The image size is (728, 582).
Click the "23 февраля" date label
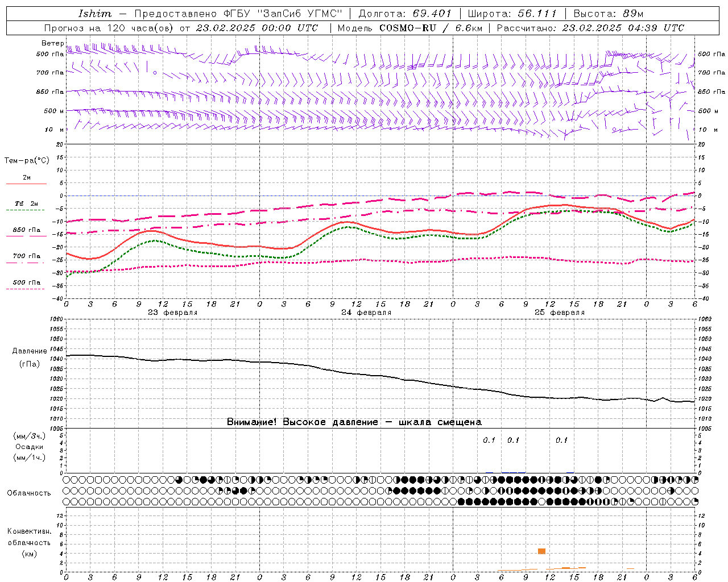tap(173, 313)
